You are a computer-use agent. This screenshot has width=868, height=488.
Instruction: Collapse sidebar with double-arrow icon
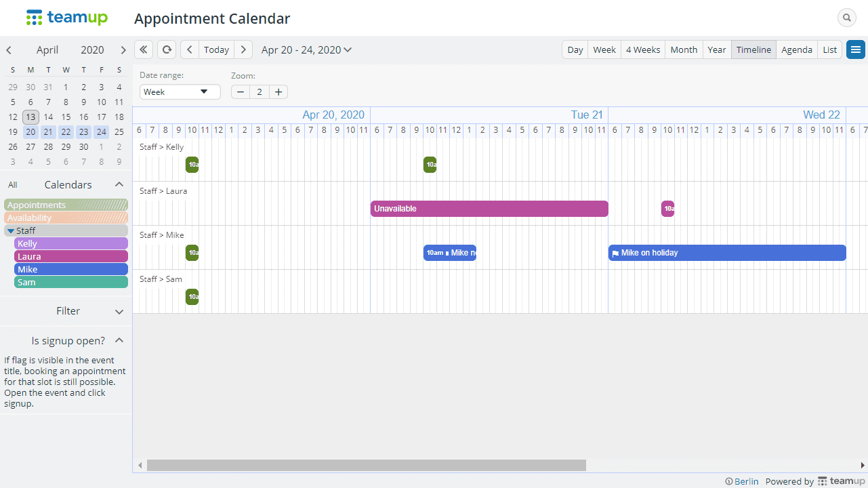pos(144,49)
